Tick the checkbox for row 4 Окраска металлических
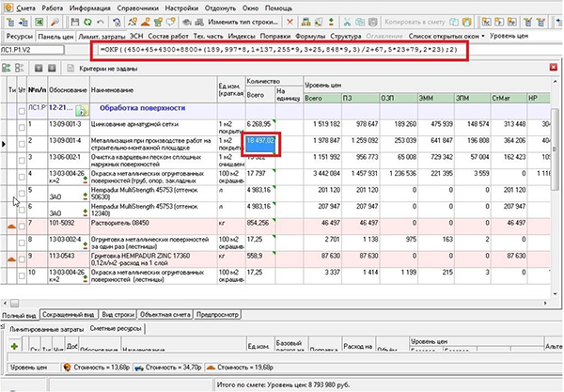The height and width of the screenshot is (392, 564). tap(22, 178)
